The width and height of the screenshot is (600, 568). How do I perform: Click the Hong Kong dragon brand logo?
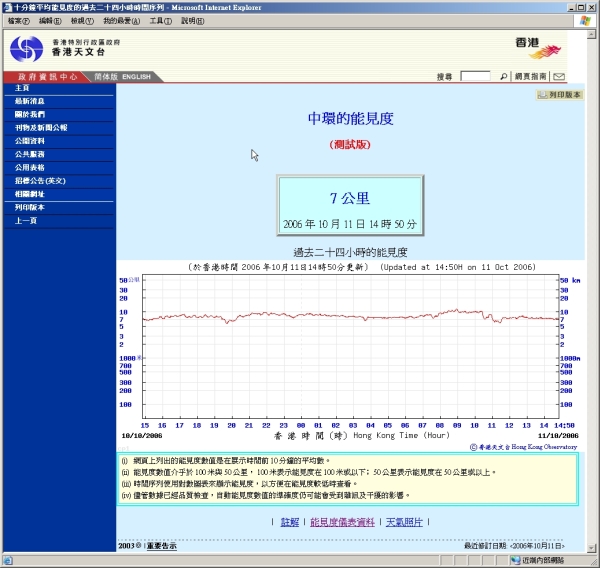(539, 48)
